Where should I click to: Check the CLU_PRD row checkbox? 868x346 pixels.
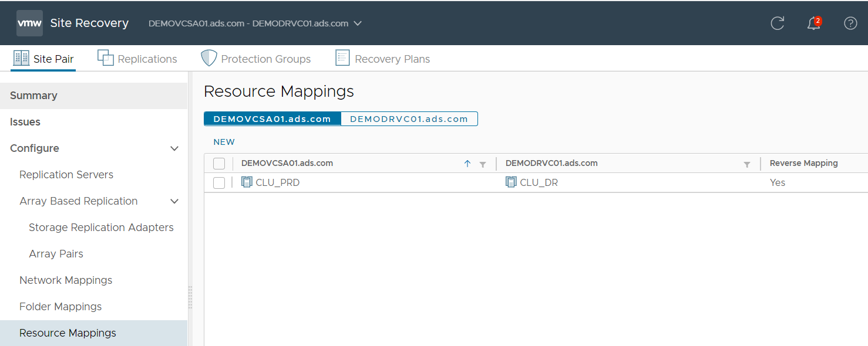(x=219, y=183)
